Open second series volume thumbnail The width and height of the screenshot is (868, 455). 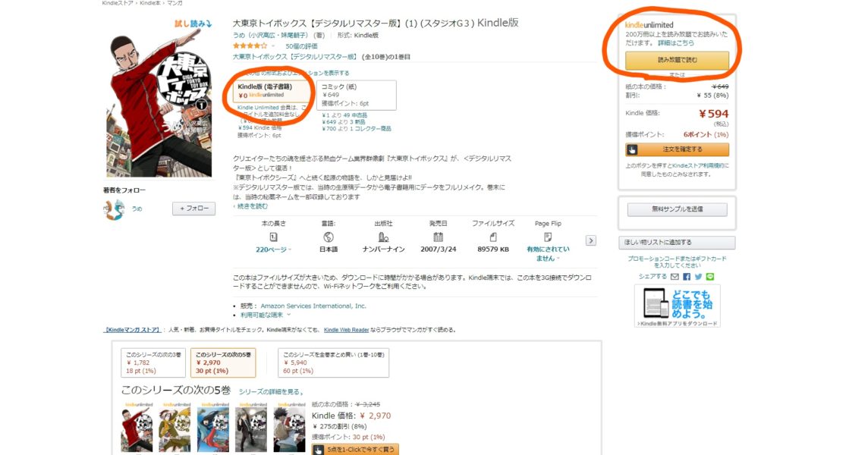pyautogui.click(x=175, y=428)
